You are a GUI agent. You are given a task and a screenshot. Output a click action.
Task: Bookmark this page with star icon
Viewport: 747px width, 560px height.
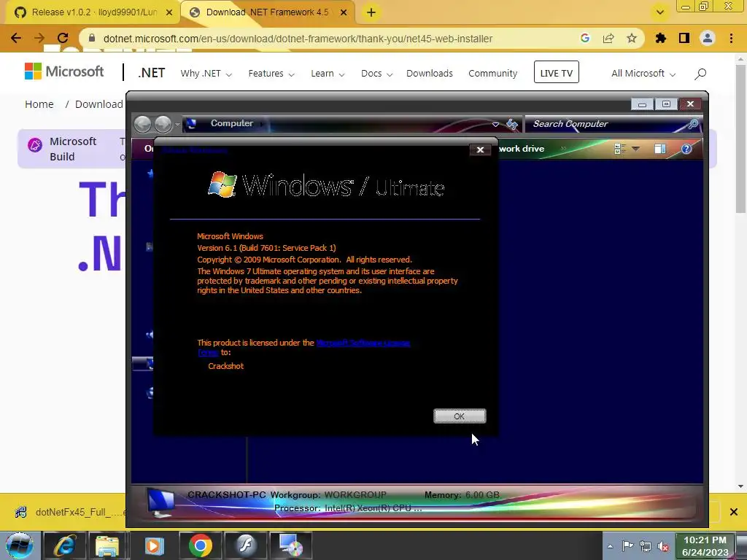[632, 38]
